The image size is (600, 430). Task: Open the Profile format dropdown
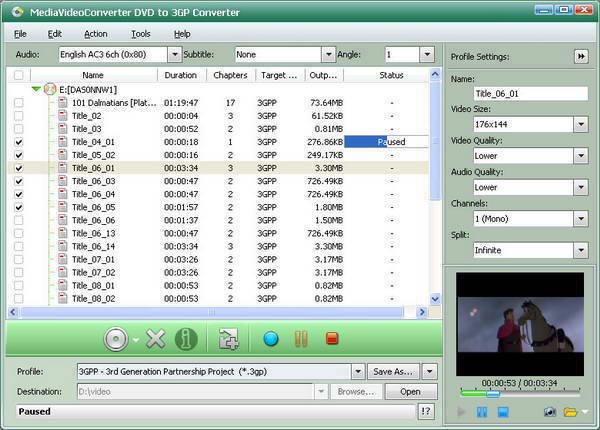(358, 371)
